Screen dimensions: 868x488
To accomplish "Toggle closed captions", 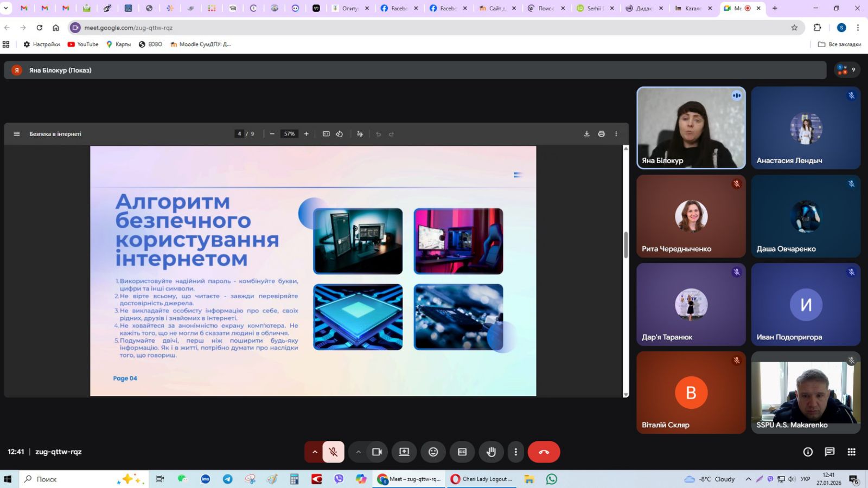I will click(x=462, y=452).
